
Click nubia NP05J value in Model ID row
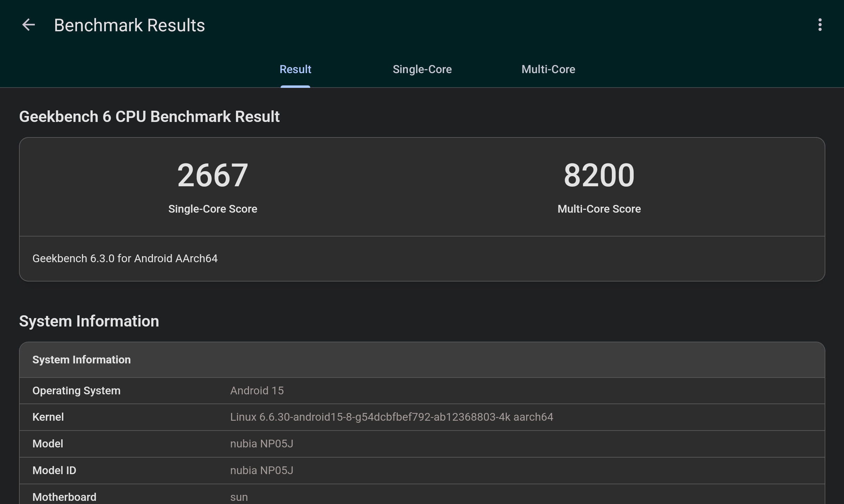[261, 470]
